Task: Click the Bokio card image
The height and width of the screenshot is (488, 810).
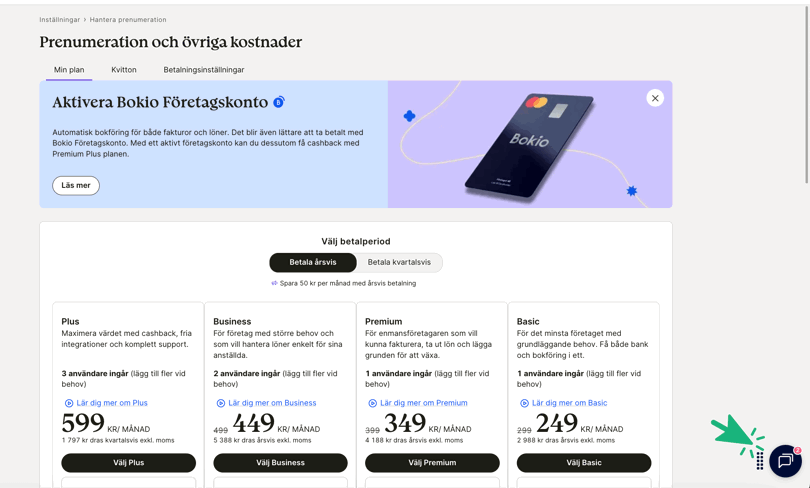Action: coord(529,144)
